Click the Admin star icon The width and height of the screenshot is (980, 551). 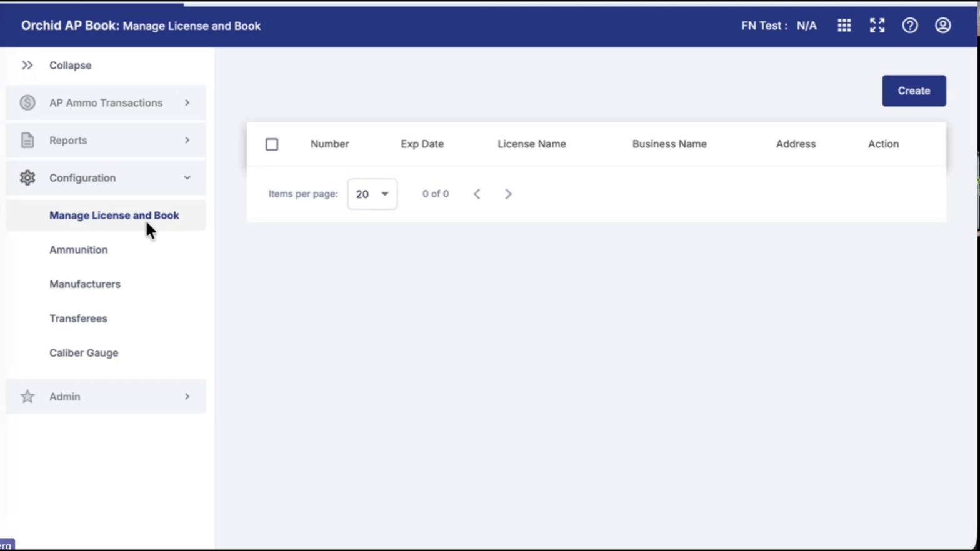click(x=27, y=396)
